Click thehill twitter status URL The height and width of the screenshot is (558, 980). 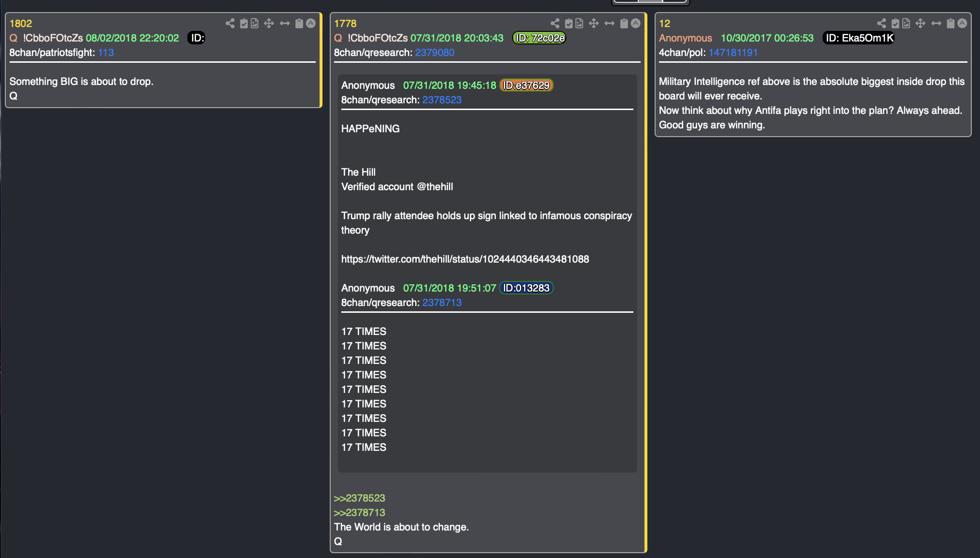point(465,259)
